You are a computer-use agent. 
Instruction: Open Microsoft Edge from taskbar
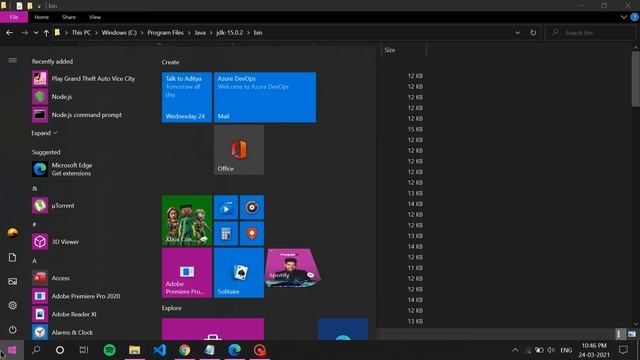234,350
